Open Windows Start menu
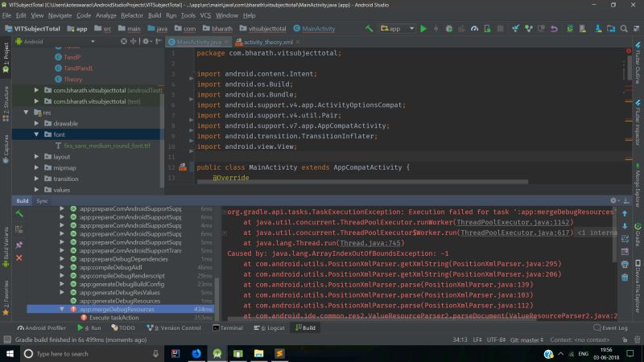This screenshot has width=644, height=362. 10,353
